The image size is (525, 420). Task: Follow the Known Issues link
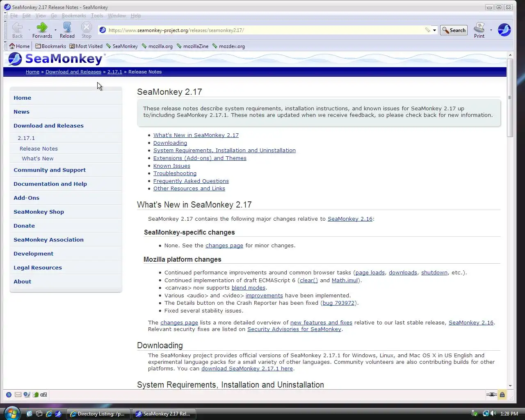tap(172, 166)
